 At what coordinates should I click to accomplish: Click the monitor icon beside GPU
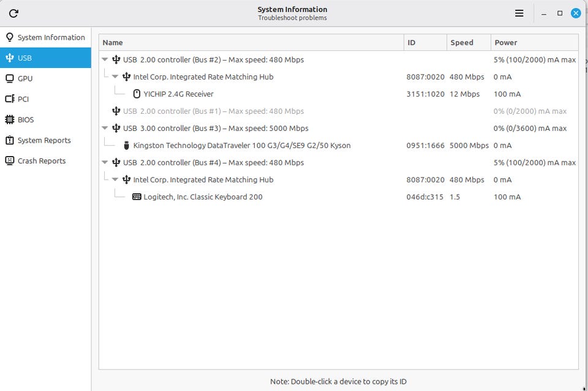click(x=10, y=78)
